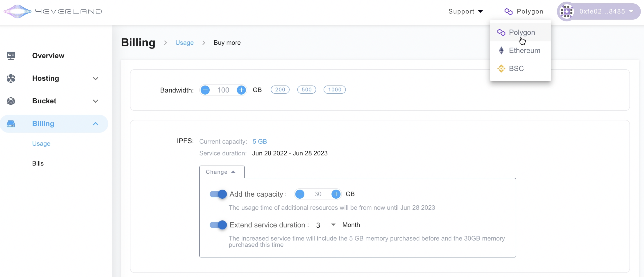Expand the Hosting sidebar section
Viewport: 644px width, 277px height.
[95, 79]
